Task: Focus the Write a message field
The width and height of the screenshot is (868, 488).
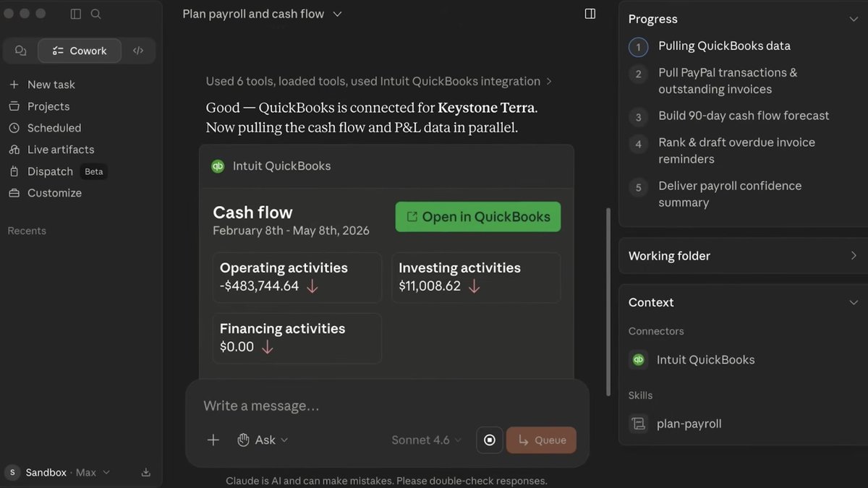Action: 387,406
